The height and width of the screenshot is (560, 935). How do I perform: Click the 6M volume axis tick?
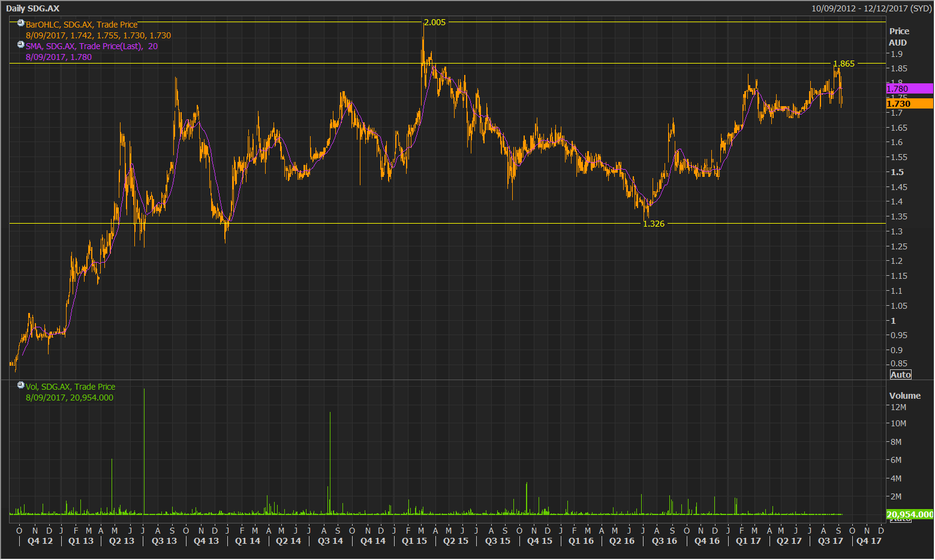[896, 460]
